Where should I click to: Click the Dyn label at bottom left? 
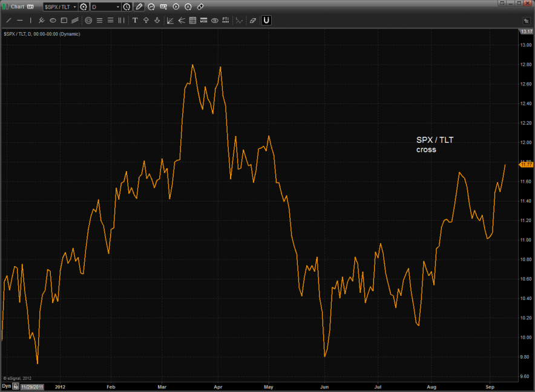[7, 386]
